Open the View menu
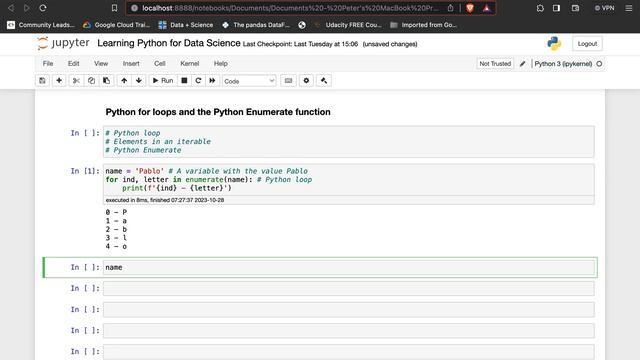 point(101,64)
